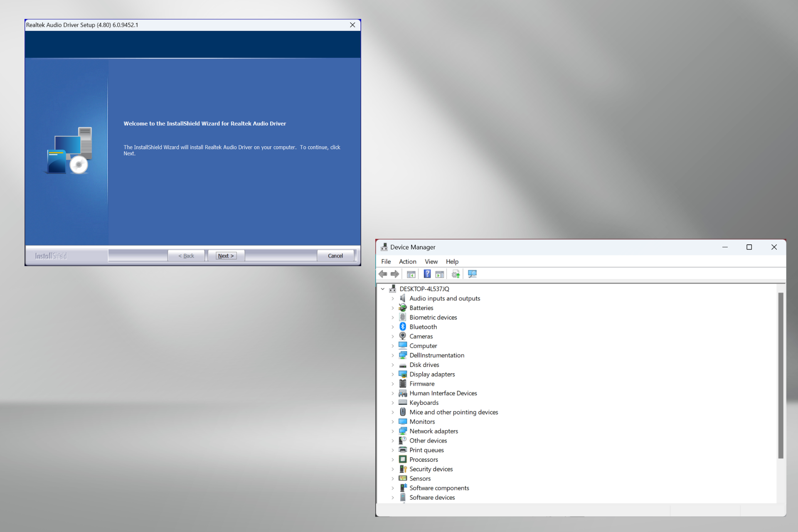The width and height of the screenshot is (798, 532).
Task: Select the Software devices label
Action: [432, 498]
